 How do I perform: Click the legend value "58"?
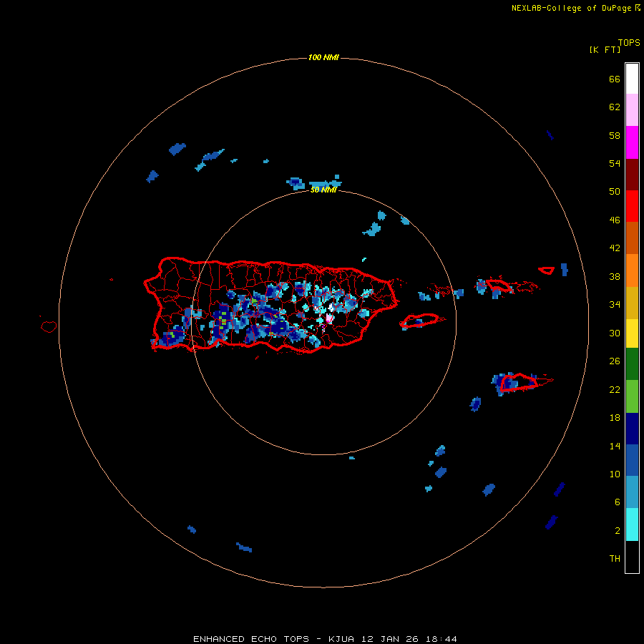[x=615, y=135]
